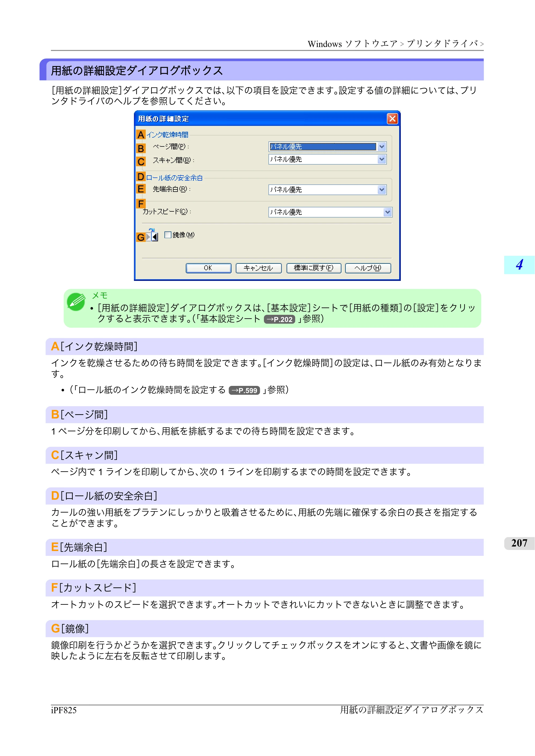Click the メモ label in green box
535x756 pixels.
point(100,295)
